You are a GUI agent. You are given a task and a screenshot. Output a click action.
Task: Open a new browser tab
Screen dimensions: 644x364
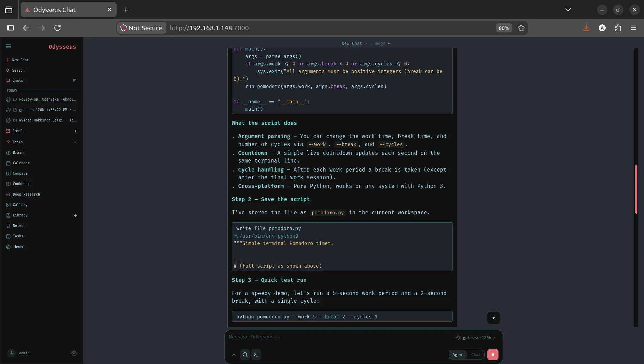click(126, 10)
